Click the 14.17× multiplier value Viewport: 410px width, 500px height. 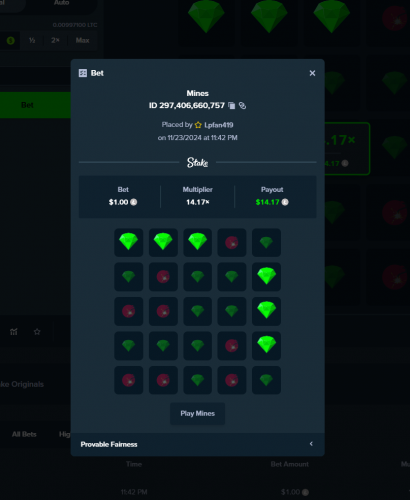tap(197, 202)
